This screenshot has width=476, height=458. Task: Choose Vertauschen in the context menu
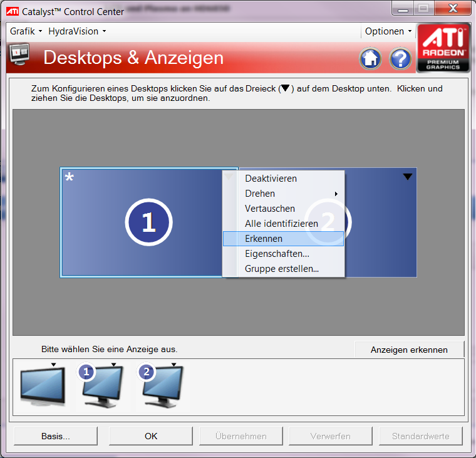point(283,209)
